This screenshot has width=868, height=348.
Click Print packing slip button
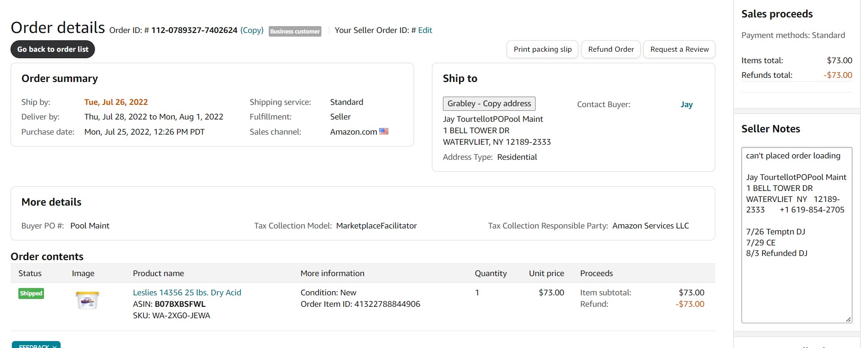click(542, 49)
